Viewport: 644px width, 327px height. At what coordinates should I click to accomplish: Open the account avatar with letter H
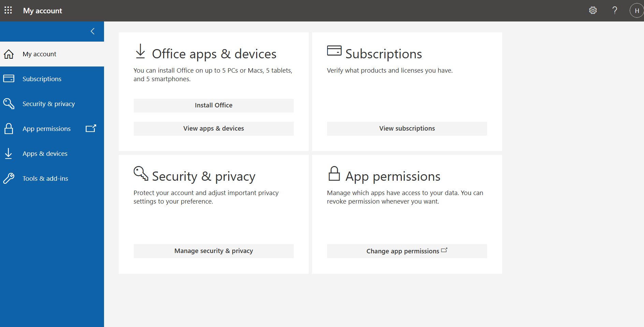(x=636, y=11)
